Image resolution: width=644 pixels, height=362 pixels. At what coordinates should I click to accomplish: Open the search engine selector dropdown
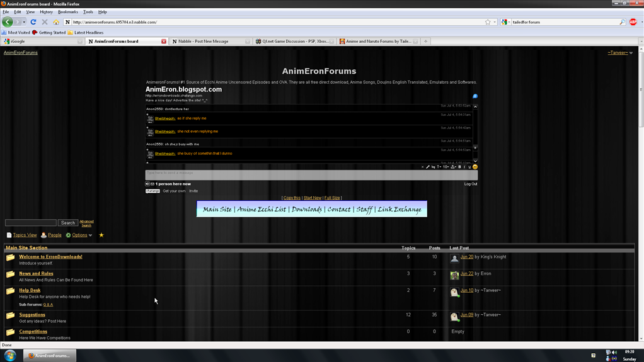tap(506, 22)
